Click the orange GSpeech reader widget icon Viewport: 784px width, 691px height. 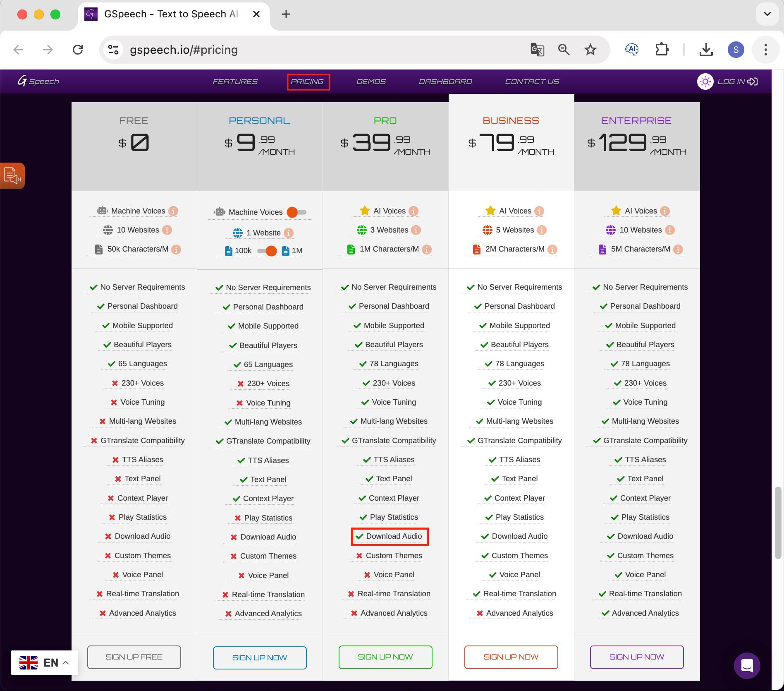pyautogui.click(x=12, y=175)
